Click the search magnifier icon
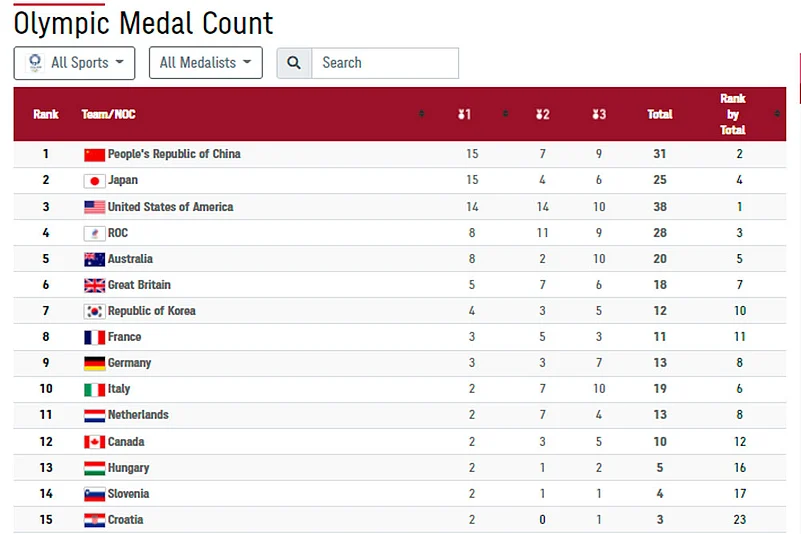Viewport: 801px width, 534px height. tap(294, 63)
